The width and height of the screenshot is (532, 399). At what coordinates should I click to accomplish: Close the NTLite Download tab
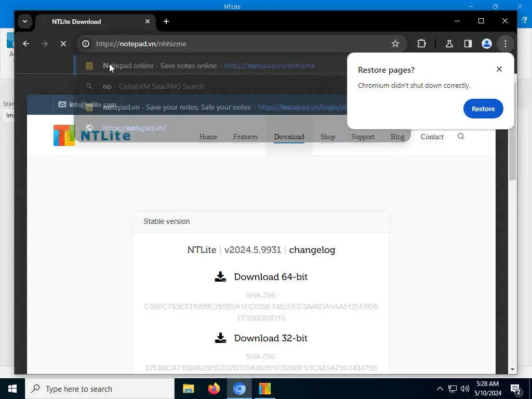pos(147,21)
